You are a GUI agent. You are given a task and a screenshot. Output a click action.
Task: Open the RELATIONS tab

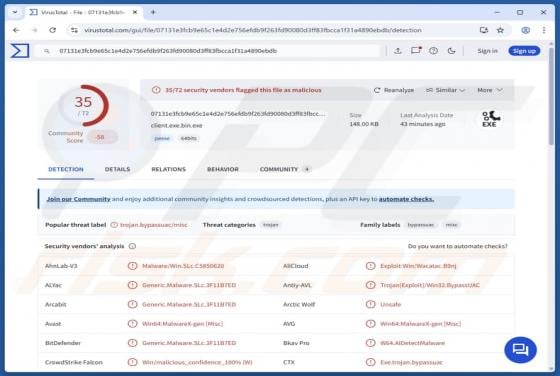tap(169, 169)
